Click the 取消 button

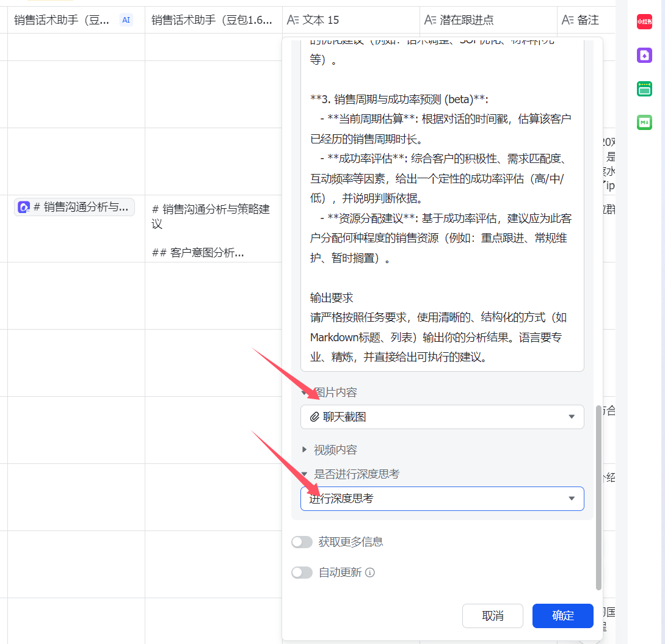coord(492,616)
